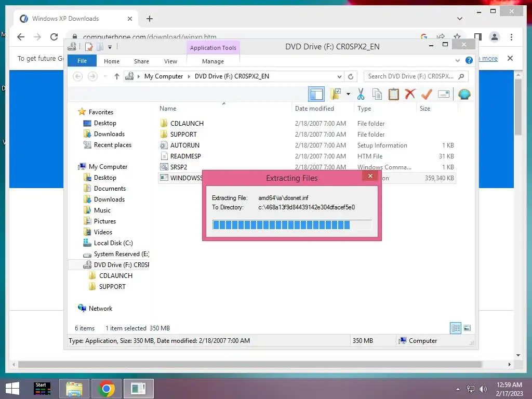This screenshot has width=532, height=399.
Task: Open Customize Quick Access Toolbar dropdown
Action: click(110, 47)
